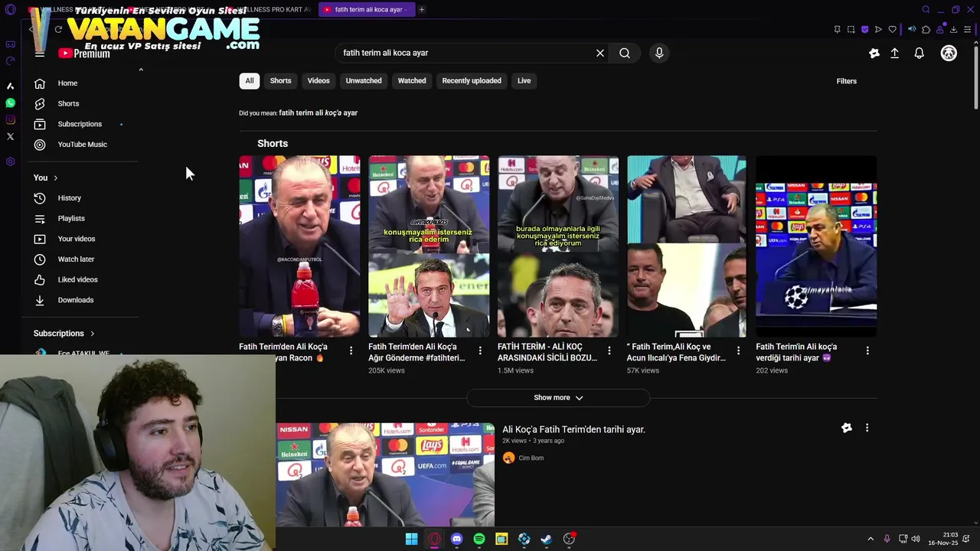
Task: Open GX Corner gamepad sidebar icon
Action: point(10,44)
